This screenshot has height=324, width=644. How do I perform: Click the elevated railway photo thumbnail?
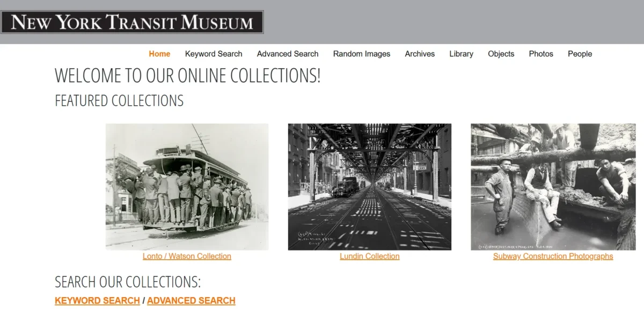coord(370,186)
